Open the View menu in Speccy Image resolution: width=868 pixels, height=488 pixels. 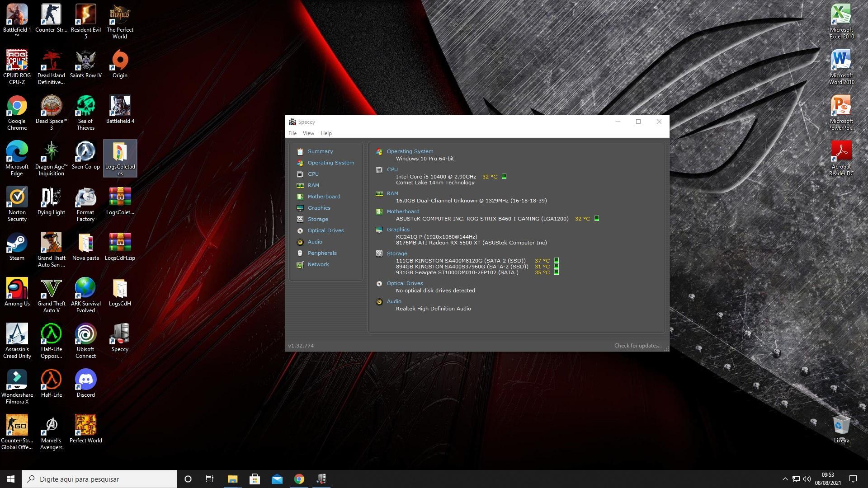[x=308, y=133]
